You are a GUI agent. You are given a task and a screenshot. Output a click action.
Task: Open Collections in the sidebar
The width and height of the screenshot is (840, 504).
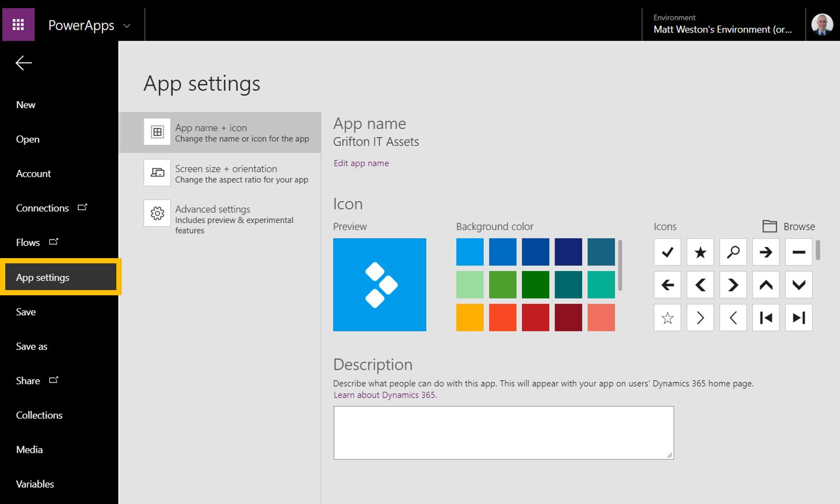click(x=39, y=415)
